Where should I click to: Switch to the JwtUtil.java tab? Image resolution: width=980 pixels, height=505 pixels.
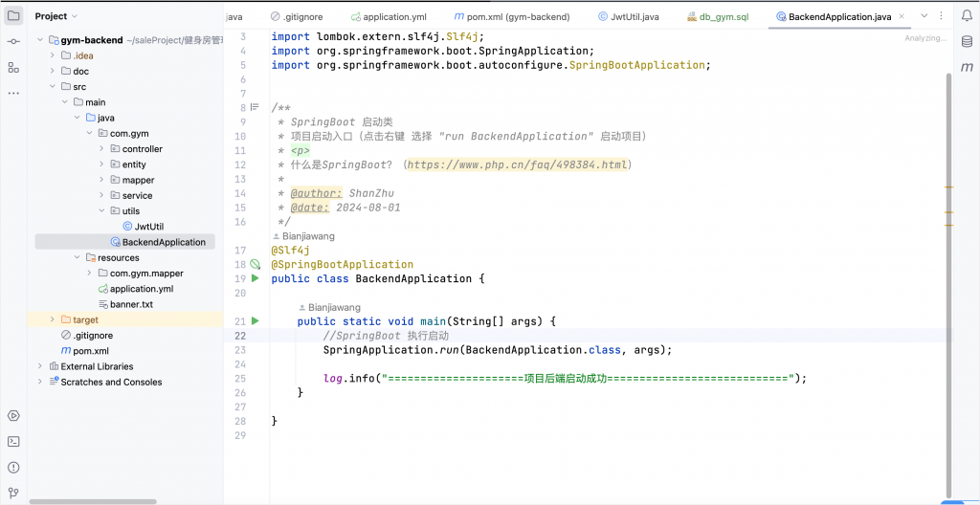tap(629, 16)
